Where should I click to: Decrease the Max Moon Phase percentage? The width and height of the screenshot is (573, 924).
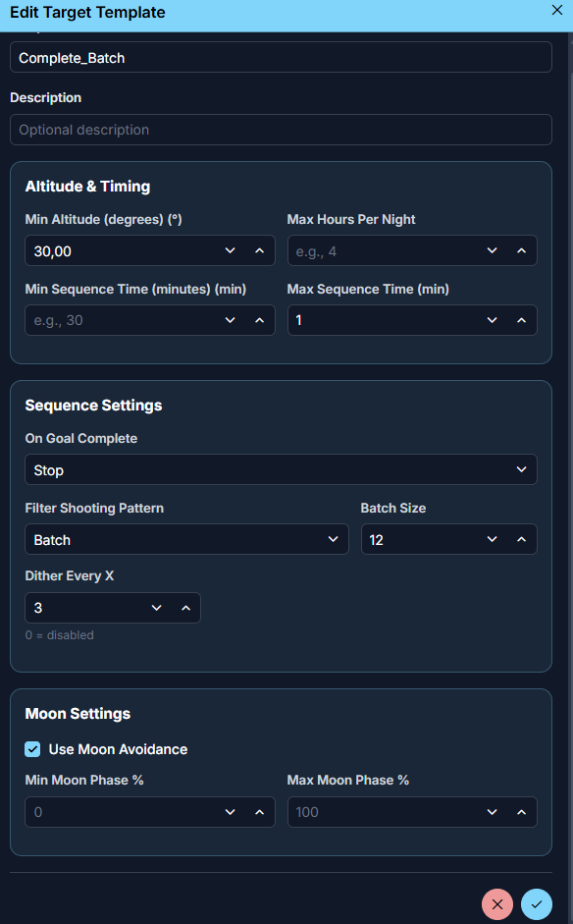[x=492, y=812]
